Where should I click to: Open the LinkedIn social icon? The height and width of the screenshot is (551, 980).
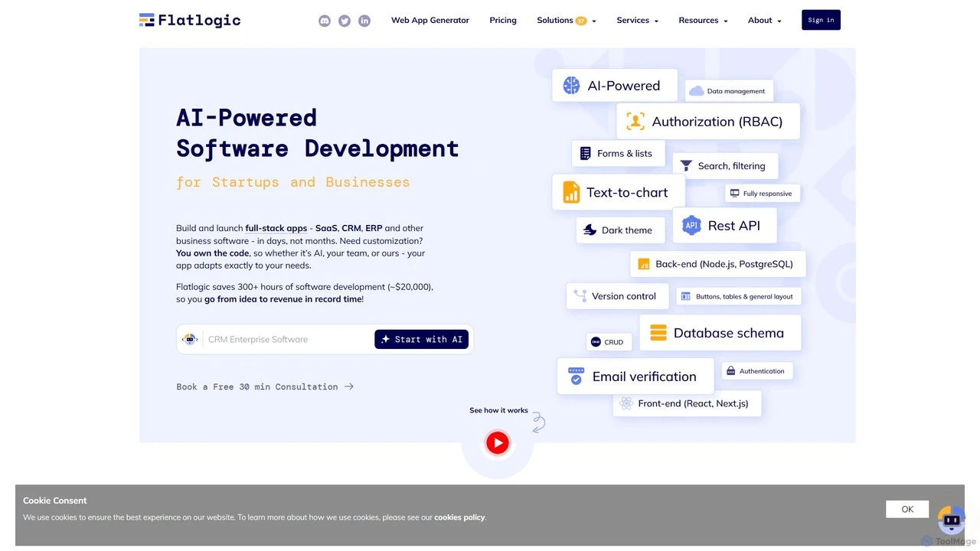tap(364, 21)
